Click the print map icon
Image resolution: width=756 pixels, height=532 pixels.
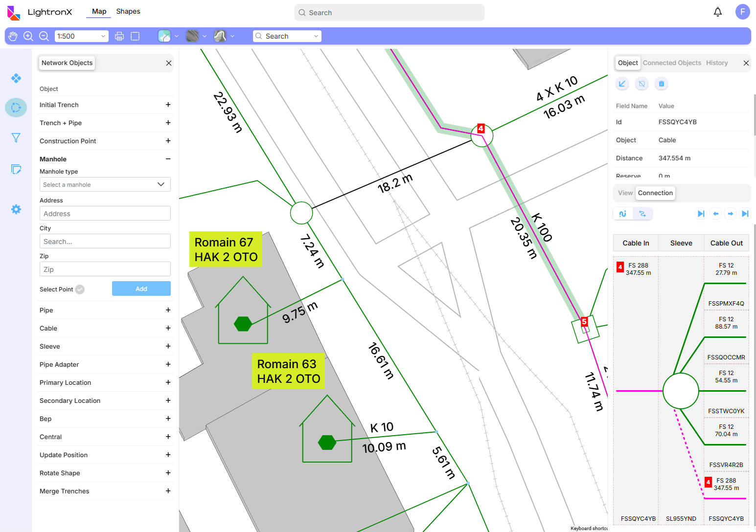119,36
